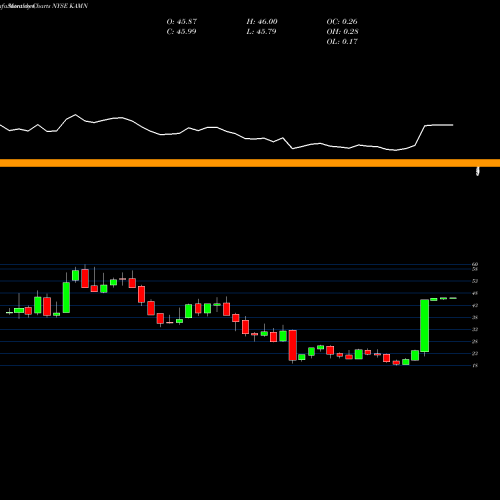The height and width of the screenshot is (500, 500).
Task: Click the high price H: 46.00
Action: point(262,22)
